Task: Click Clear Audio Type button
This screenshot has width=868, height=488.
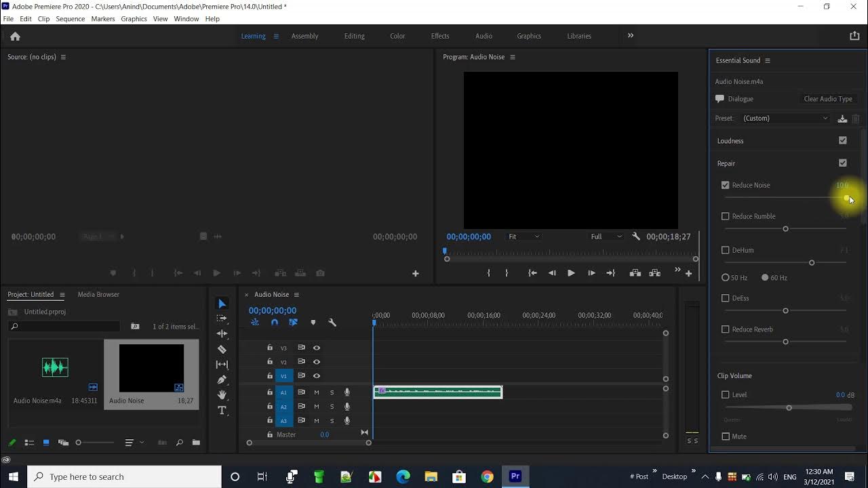Action: click(x=828, y=99)
